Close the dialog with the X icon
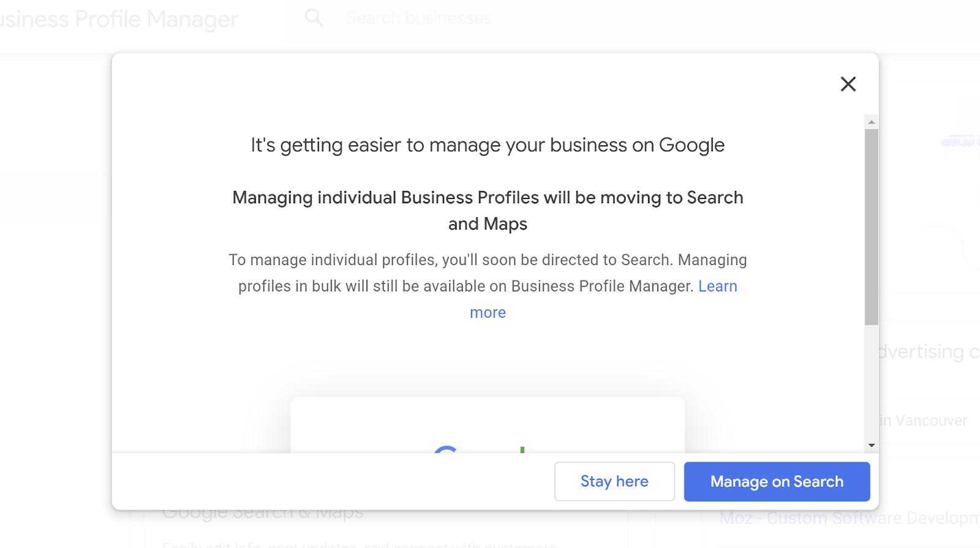Viewport: 980px width, 548px height. pyautogui.click(x=848, y=84)
